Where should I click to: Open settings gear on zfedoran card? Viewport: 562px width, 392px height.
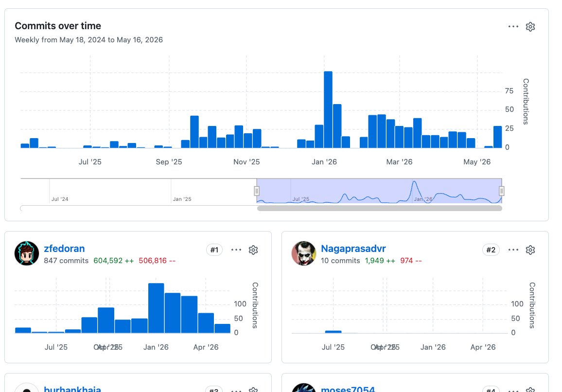(253, 250)
